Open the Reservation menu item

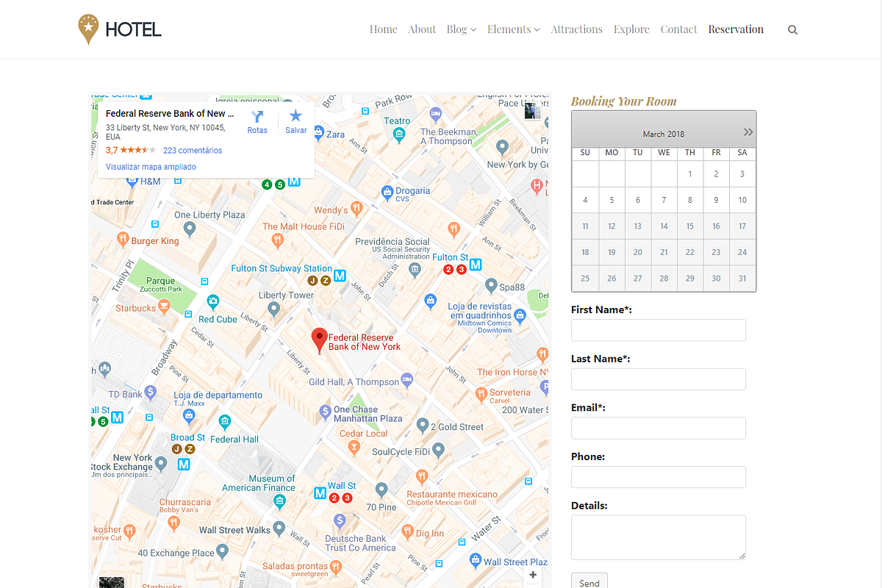click(x=736, y=29)
